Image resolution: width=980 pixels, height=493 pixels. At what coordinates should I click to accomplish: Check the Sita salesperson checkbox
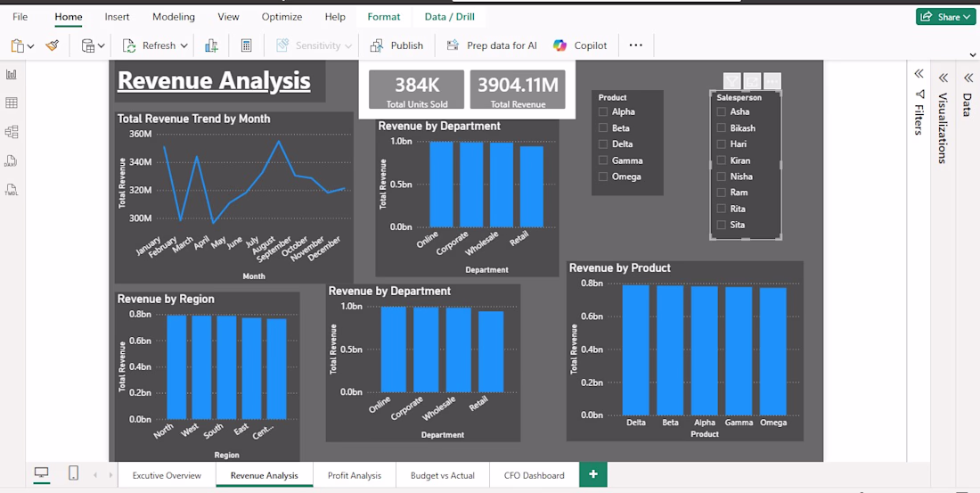click(x=722, y=226)
